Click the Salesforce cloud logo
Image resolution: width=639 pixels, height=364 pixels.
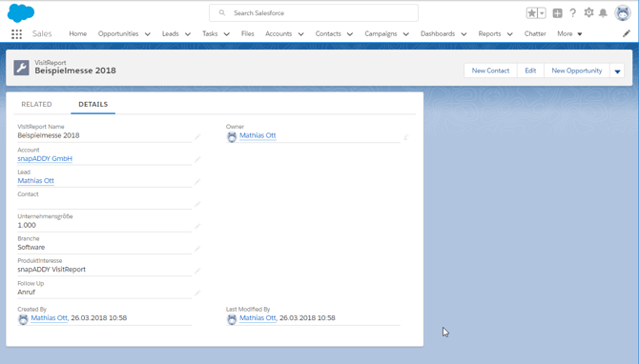click(21, 13)
